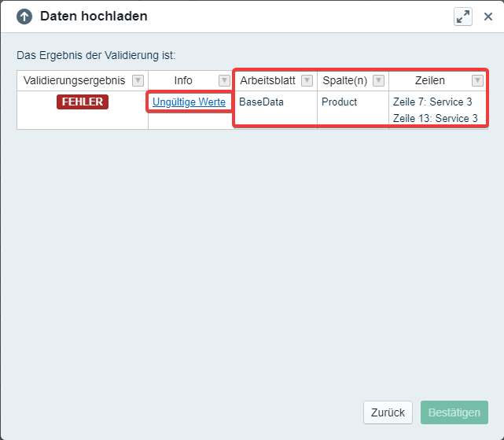504x440 pixels.
Task: Open the Zeilen column filter dropdown
Action: [x=477, y=80]
